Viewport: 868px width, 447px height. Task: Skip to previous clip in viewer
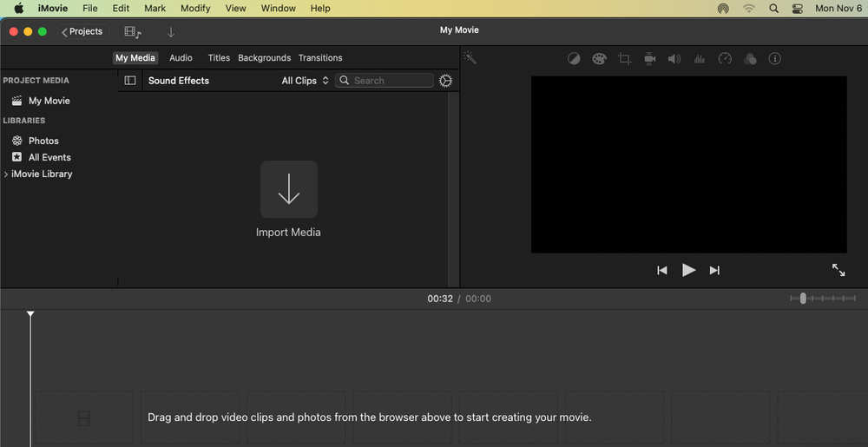(662, 271)
